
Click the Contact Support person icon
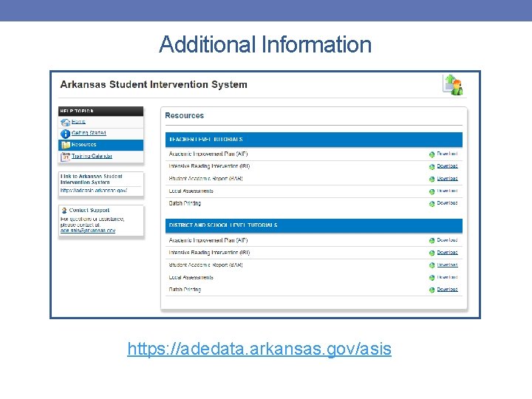click(x=64, y=211)
